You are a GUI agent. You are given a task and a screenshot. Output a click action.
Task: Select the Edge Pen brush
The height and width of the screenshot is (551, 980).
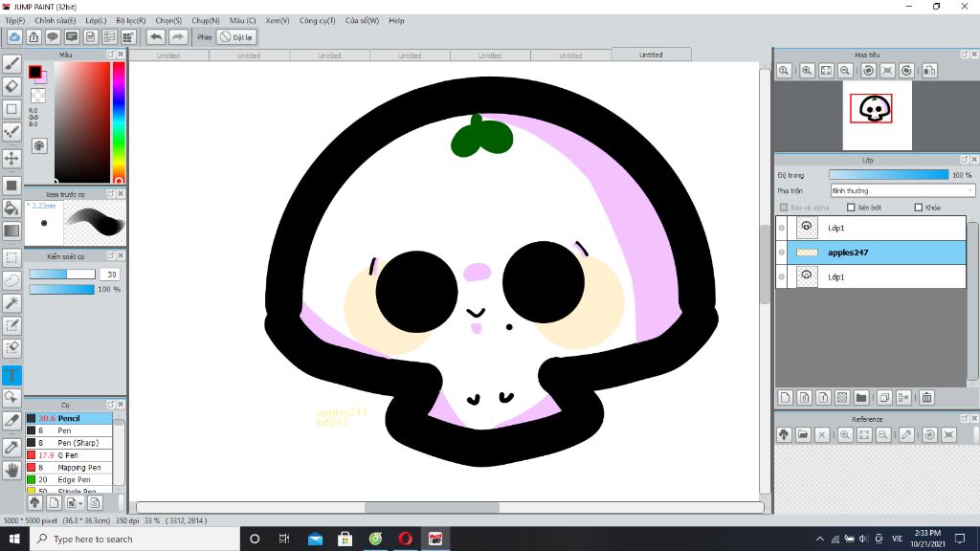pos(69,480)
